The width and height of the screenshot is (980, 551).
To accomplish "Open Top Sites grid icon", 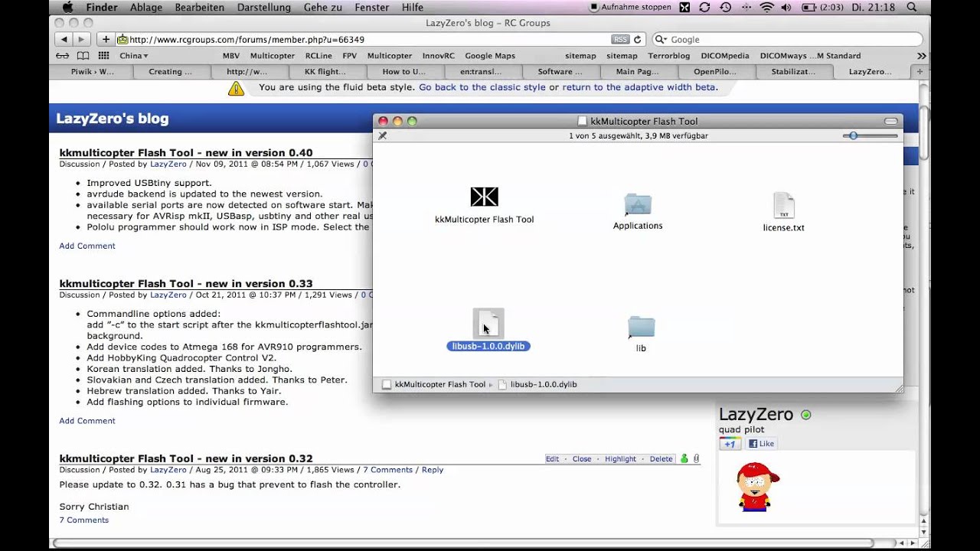I will 103,56.
